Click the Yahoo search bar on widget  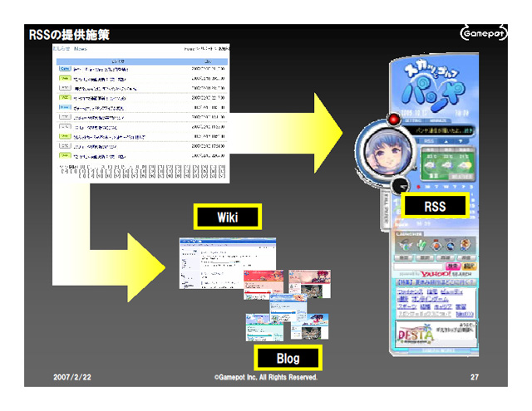pyautogui.click(x=436, y=272)
